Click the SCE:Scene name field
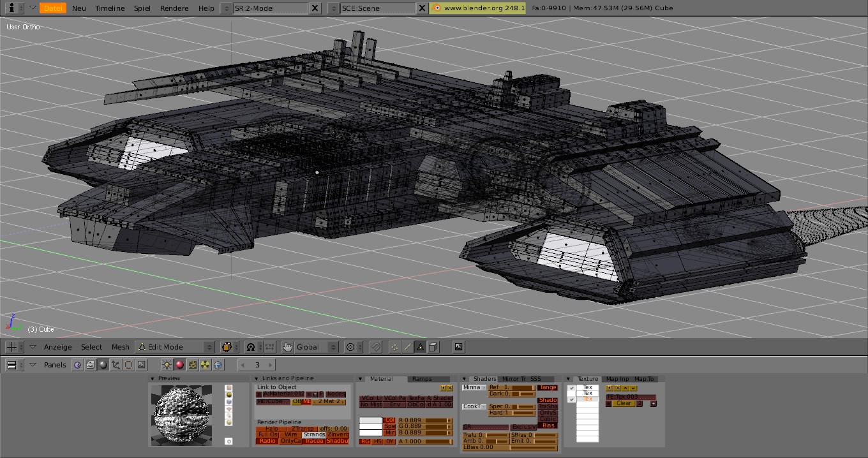 [376, 8]
